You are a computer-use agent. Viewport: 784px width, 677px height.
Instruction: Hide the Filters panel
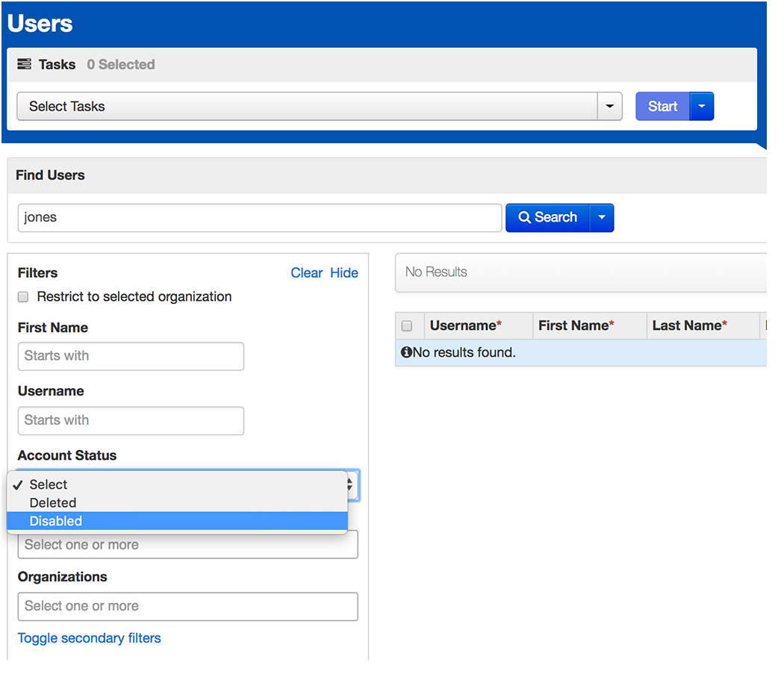[344, 273]
